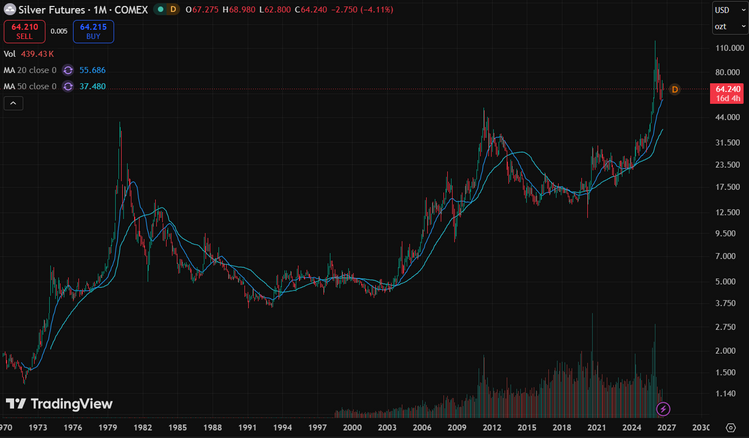
Task: Click the 37.480 MA 50 value
Action: (x=92, y=86)
